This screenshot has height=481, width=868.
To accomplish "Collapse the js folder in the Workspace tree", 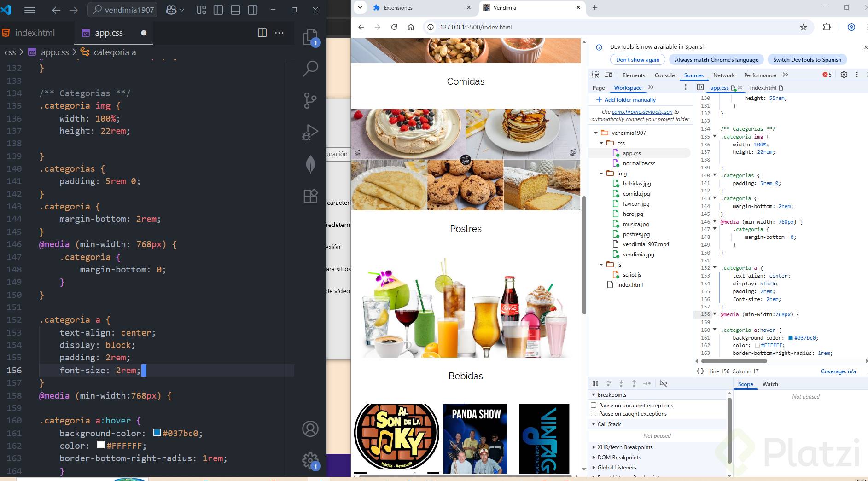I will click(x=601, y=265).
